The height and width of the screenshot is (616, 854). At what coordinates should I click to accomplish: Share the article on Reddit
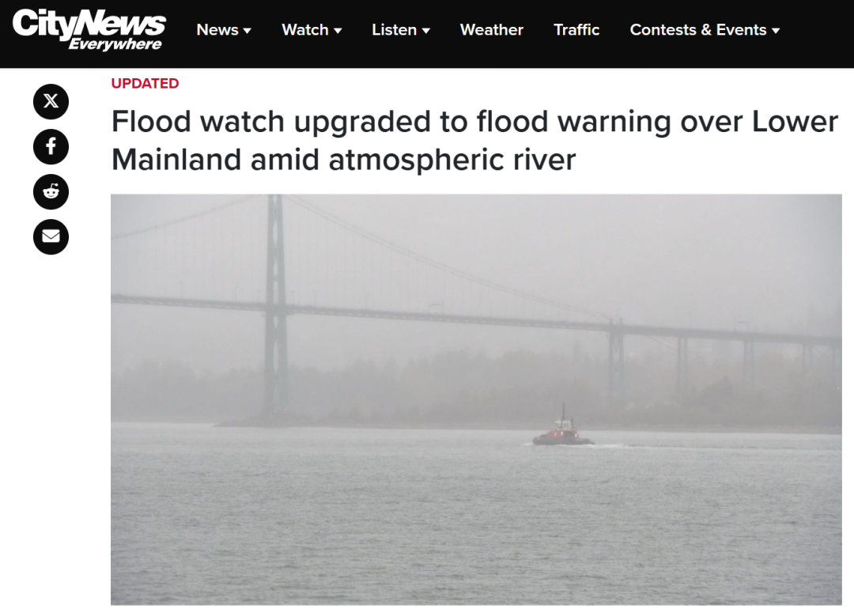tap(51, 191)
